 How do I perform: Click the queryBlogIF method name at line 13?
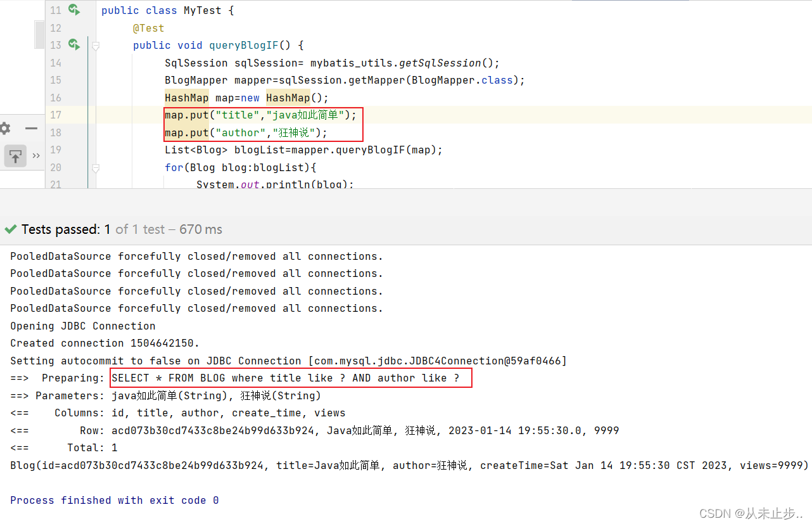click(244, 46)
